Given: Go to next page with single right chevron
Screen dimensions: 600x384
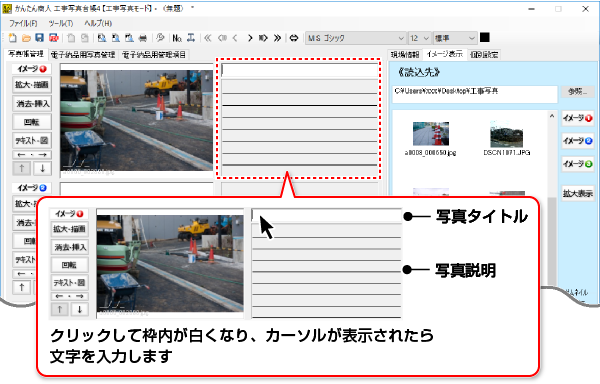Looking at the screenshot, I should pyautogui.click(x=249, y=38).
